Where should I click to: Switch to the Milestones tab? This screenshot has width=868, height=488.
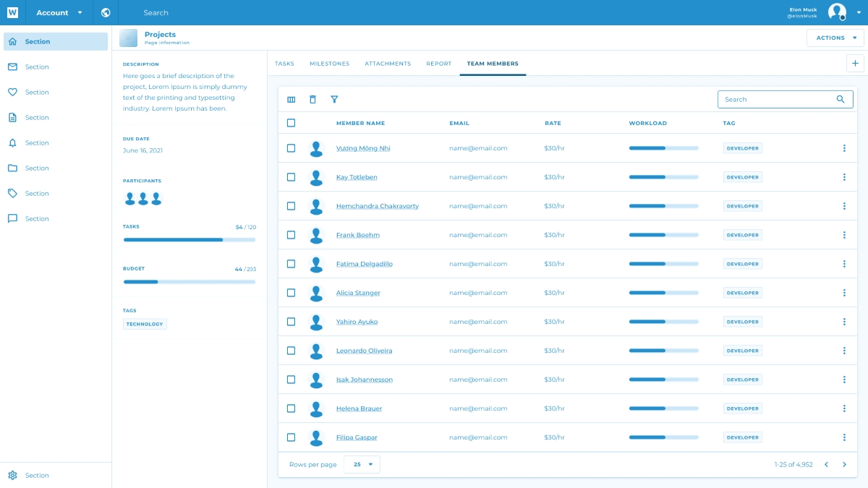tap(329, 64)
